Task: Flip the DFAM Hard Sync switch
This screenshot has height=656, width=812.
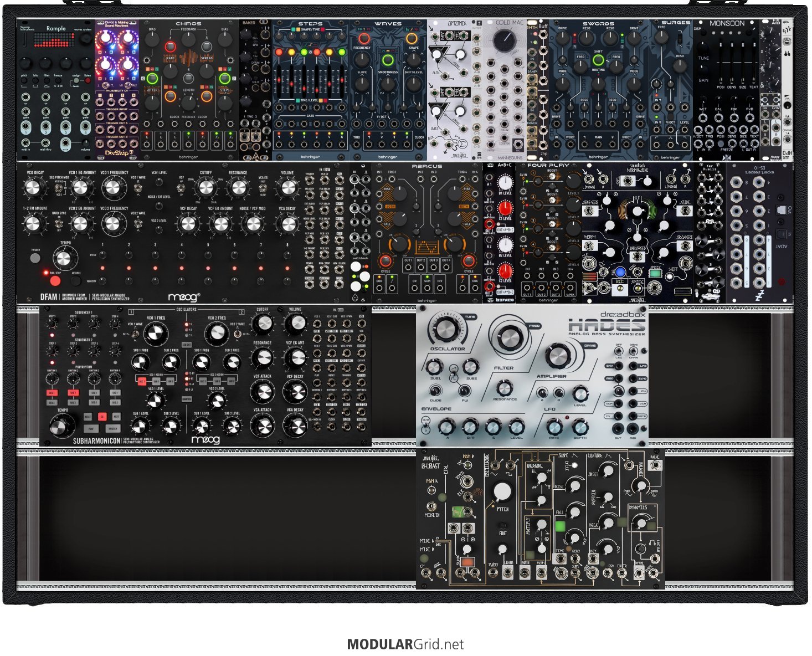Action: point(59,223)
